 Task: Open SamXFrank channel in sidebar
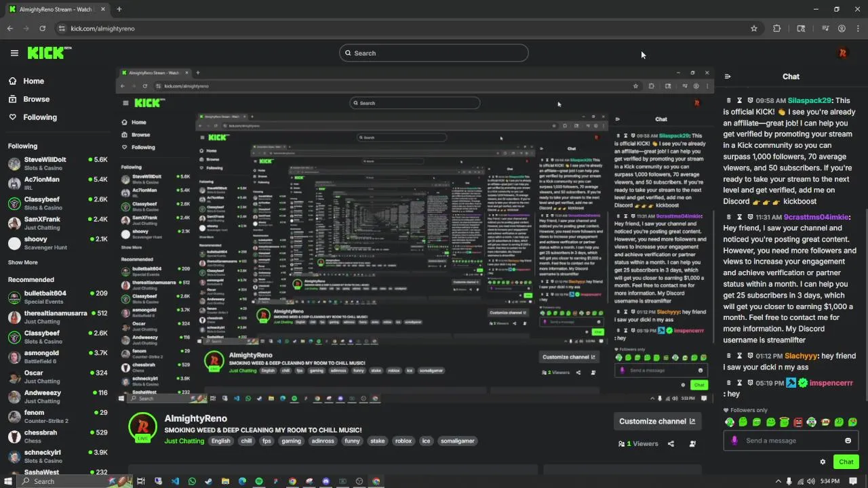(x=58, y=223)
